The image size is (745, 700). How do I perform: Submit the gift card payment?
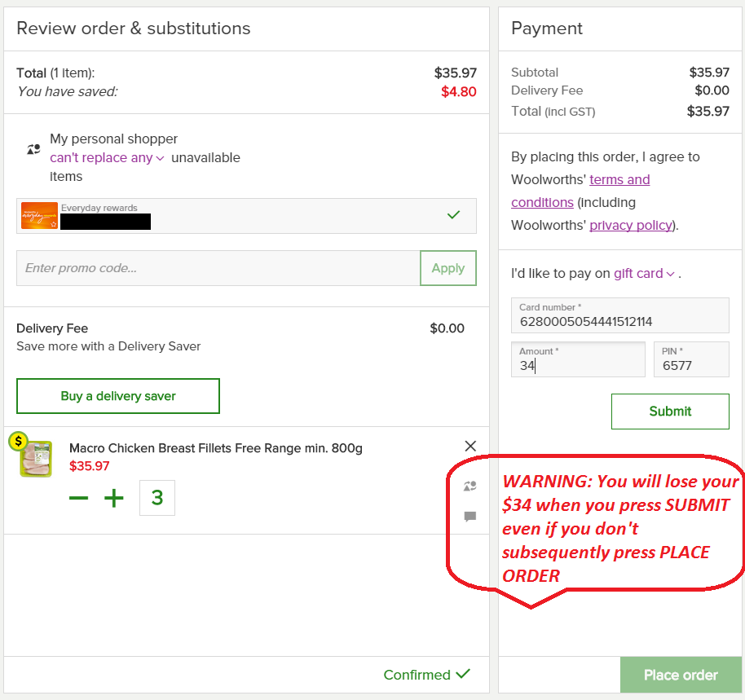pos(670,412)
